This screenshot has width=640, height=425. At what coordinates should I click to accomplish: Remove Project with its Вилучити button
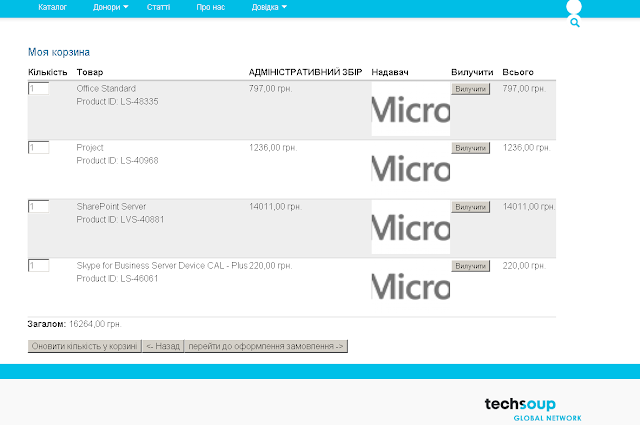(x=471, y=148)
